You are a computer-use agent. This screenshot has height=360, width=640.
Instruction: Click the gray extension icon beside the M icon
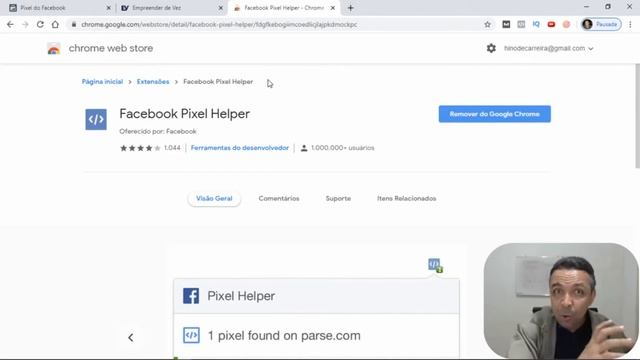coord(521,24)
